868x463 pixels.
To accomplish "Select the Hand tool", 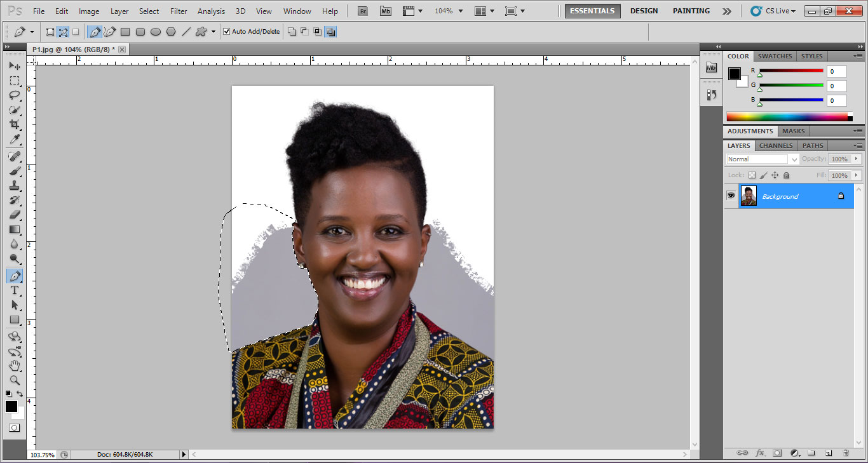I will click(15, 366).
